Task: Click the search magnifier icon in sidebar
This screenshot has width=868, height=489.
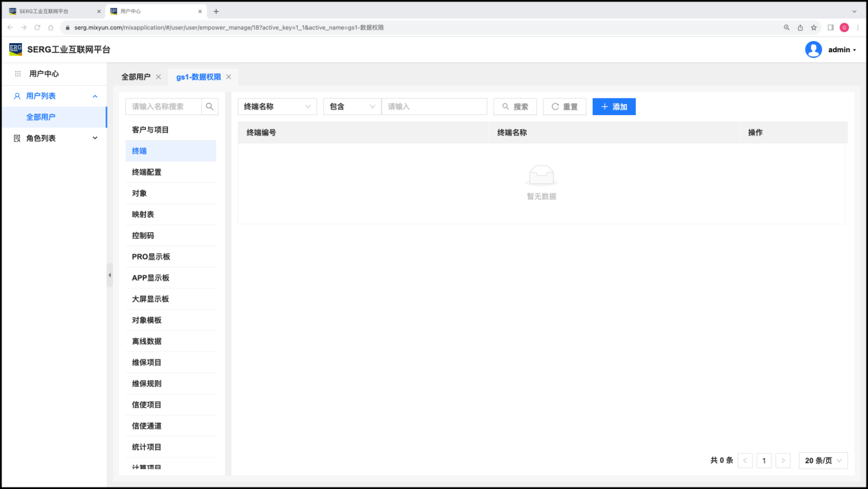Action: point(210,107)
